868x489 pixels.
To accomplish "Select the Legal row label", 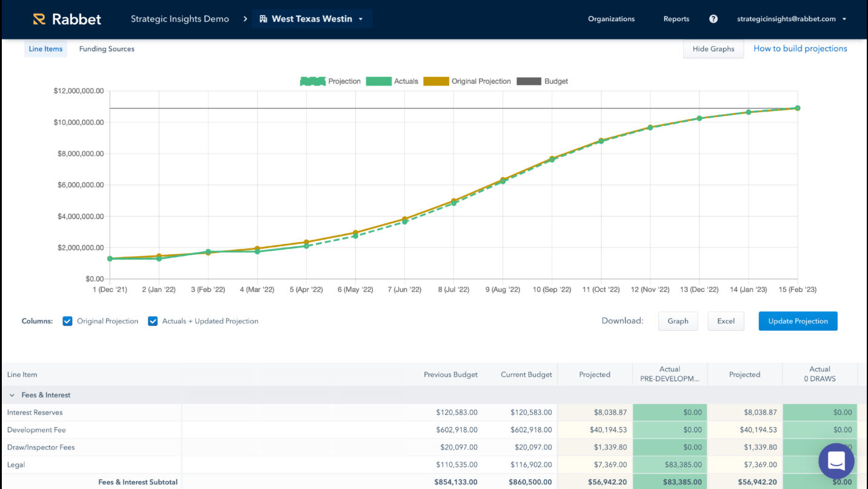I will pyautogui.click(x=16, y=465).
